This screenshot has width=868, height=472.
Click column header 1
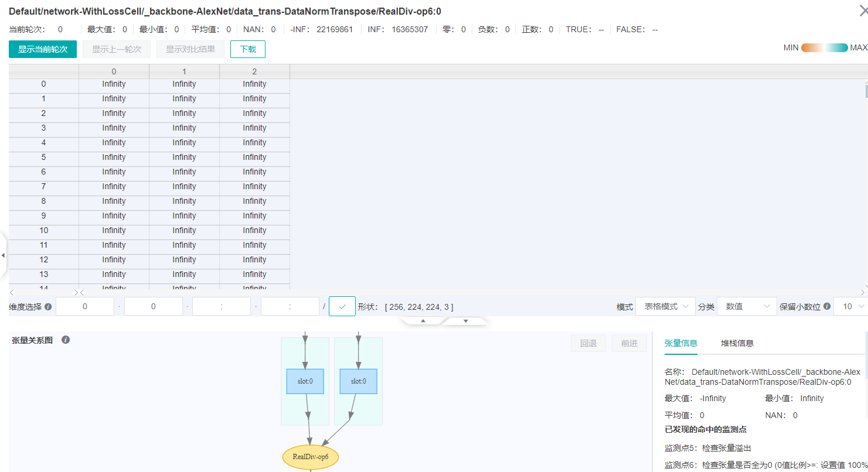[184, 71]
